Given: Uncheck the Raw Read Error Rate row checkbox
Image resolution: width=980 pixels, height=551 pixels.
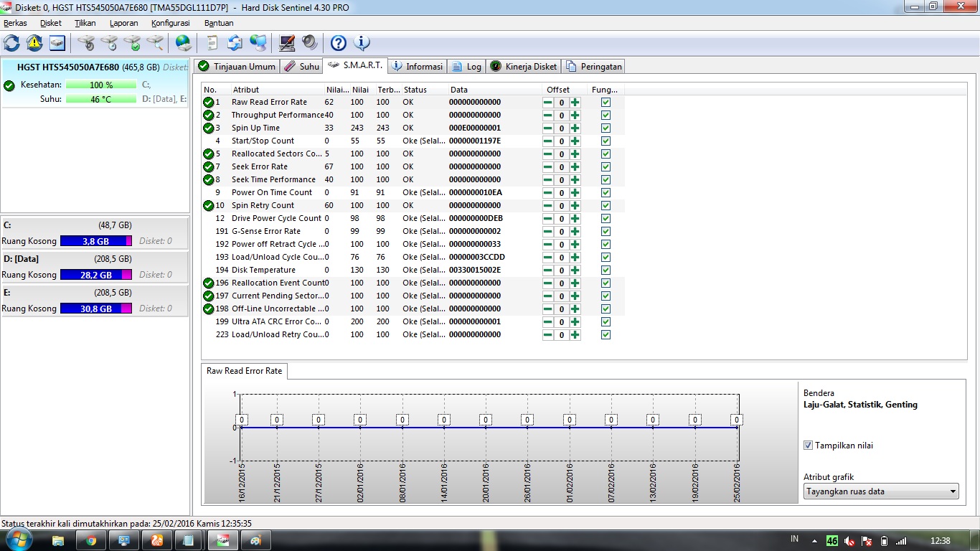Looking at the screenshot, I should click(606, 102).
